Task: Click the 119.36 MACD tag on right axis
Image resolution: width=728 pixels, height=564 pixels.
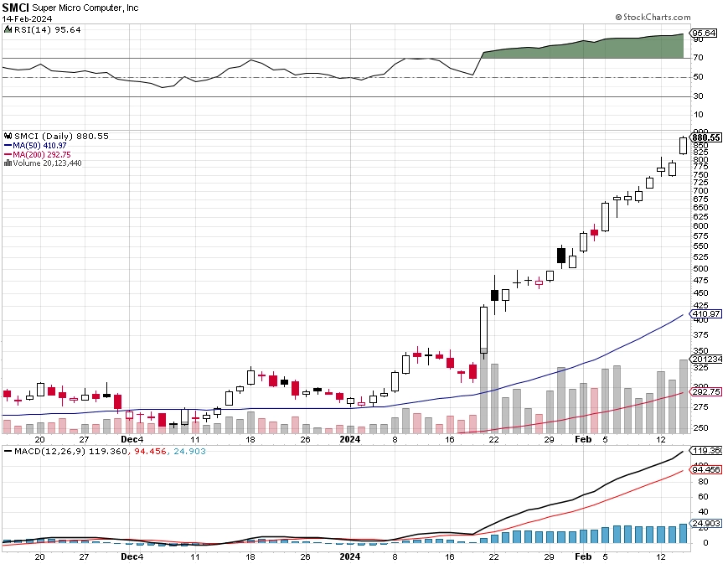Action: pos(707,451)
